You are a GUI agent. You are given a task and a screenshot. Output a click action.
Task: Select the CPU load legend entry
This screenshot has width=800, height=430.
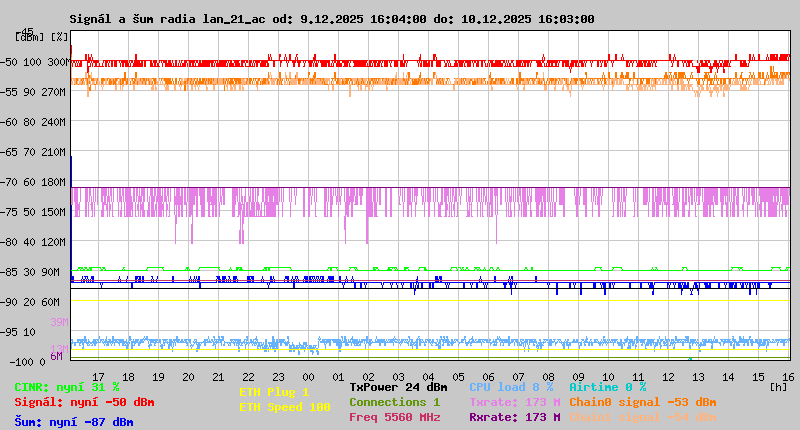(x=511, y=387)
